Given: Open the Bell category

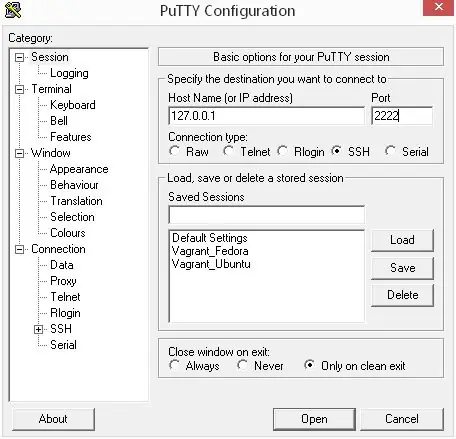Looking at the screenshot, I should (x=59, y=121).
